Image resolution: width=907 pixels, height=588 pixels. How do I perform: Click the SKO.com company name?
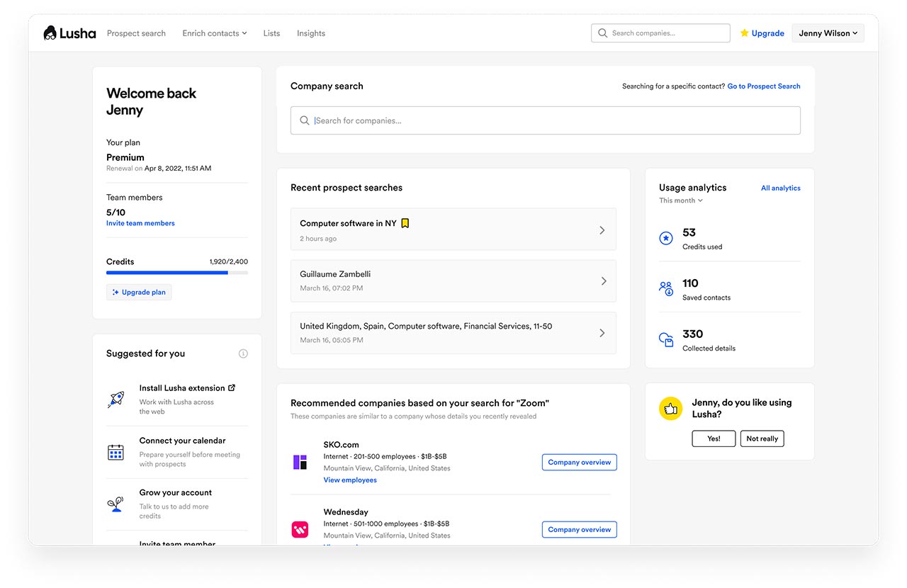(342, 444)
